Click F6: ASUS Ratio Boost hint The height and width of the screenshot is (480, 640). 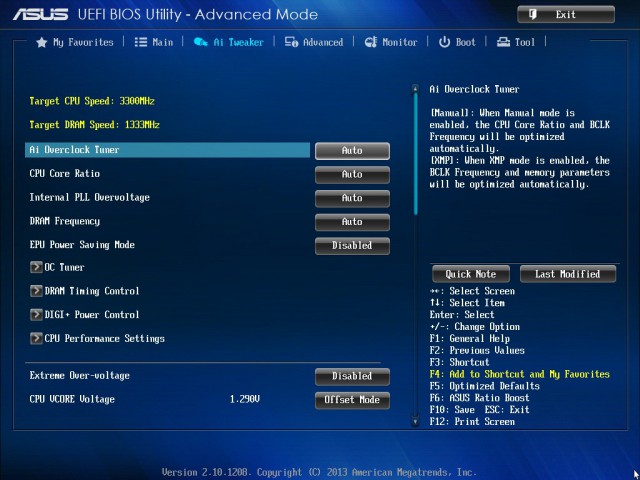tap(479, 398)
